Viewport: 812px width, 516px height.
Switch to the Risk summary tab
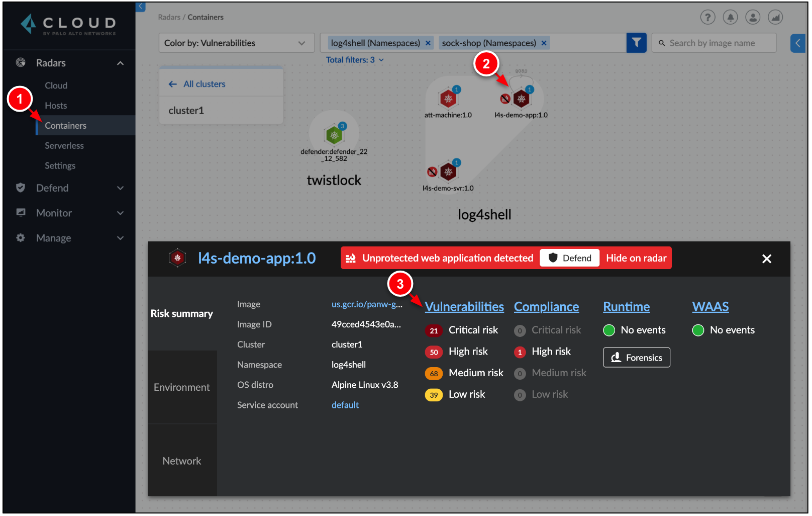tap(182, 313)
